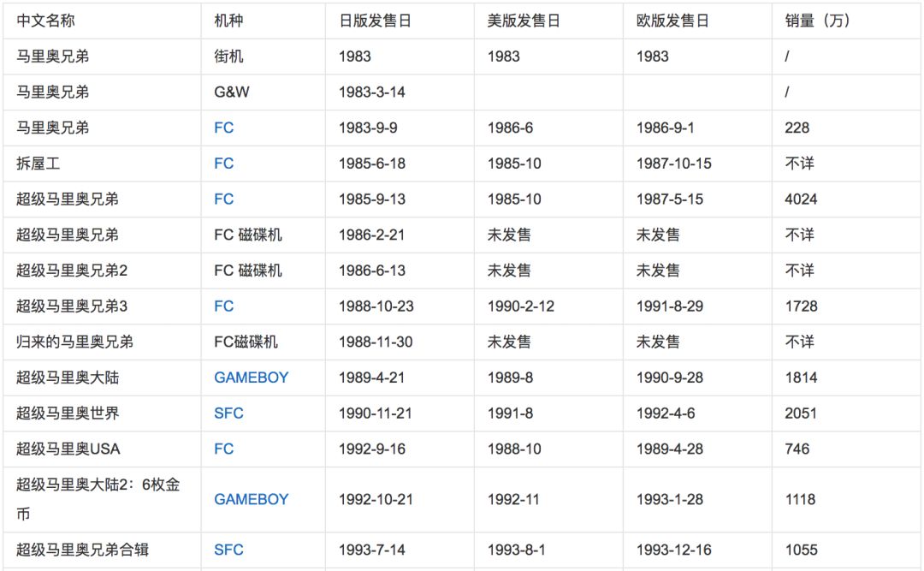Screen dimensions: 924x571
Task: Open the FC link in the 超级马里奥兄弟3 row
Action: click(x=224, y=306)
